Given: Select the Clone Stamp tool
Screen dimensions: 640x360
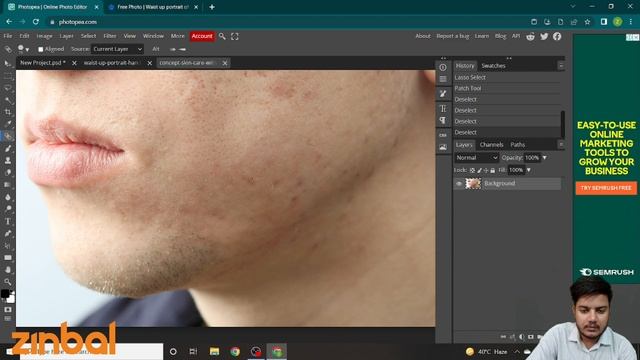Looking at the screenshot, I should pyautogui.click(x=7, y=160).
